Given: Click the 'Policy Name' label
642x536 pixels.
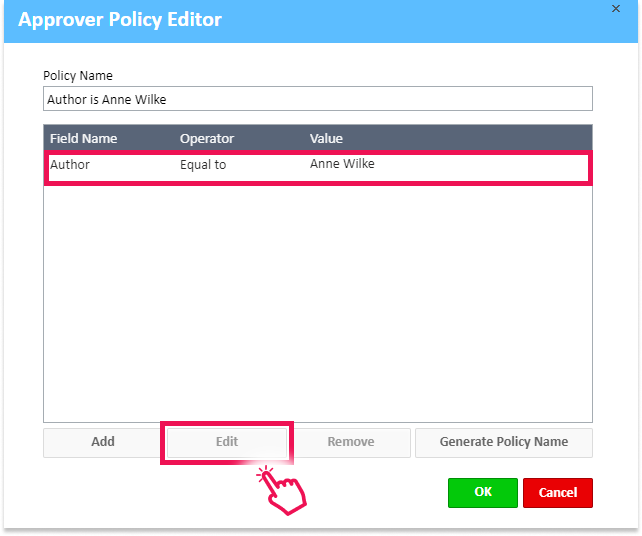Looking at the screenshot, I should [78, 76].
